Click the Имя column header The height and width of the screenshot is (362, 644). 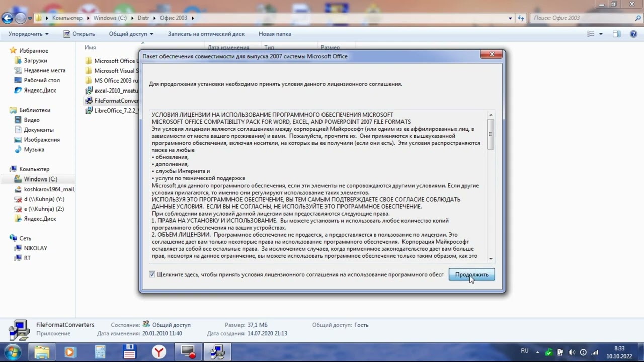(x=90, y=48)
